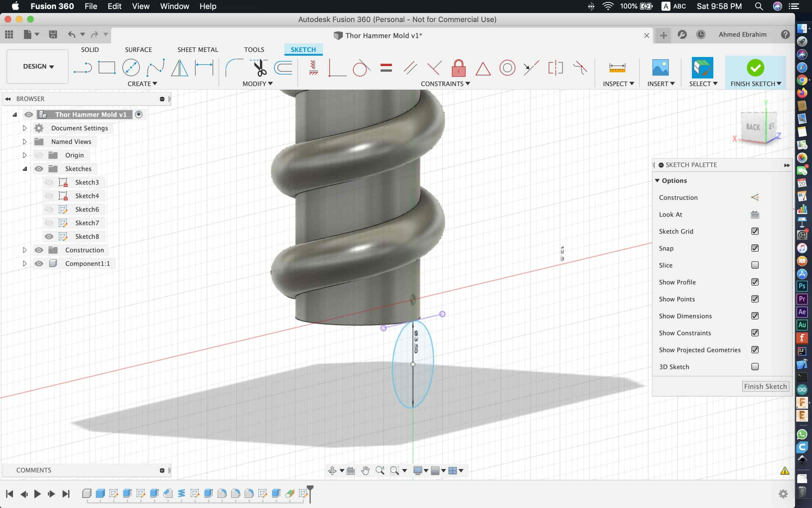
Task: Apply the Collinear constraint
Action: [531, 67]
